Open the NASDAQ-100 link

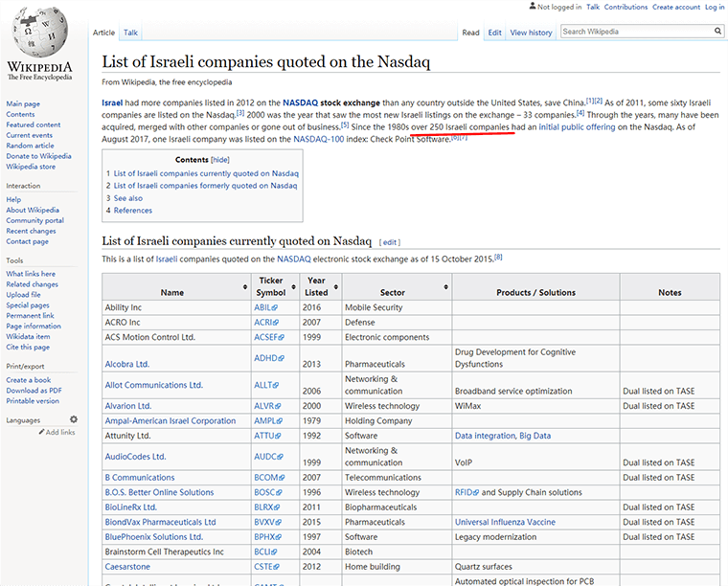click(319, 139)
